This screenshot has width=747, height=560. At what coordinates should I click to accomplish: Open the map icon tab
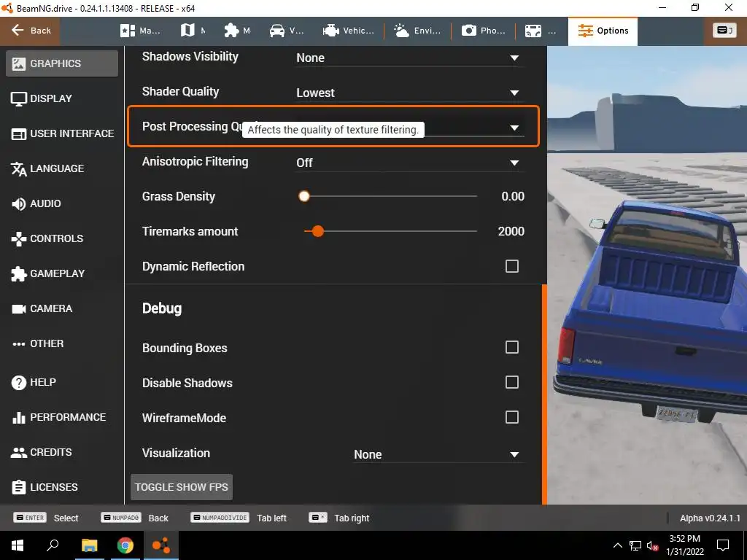[193, 31]
